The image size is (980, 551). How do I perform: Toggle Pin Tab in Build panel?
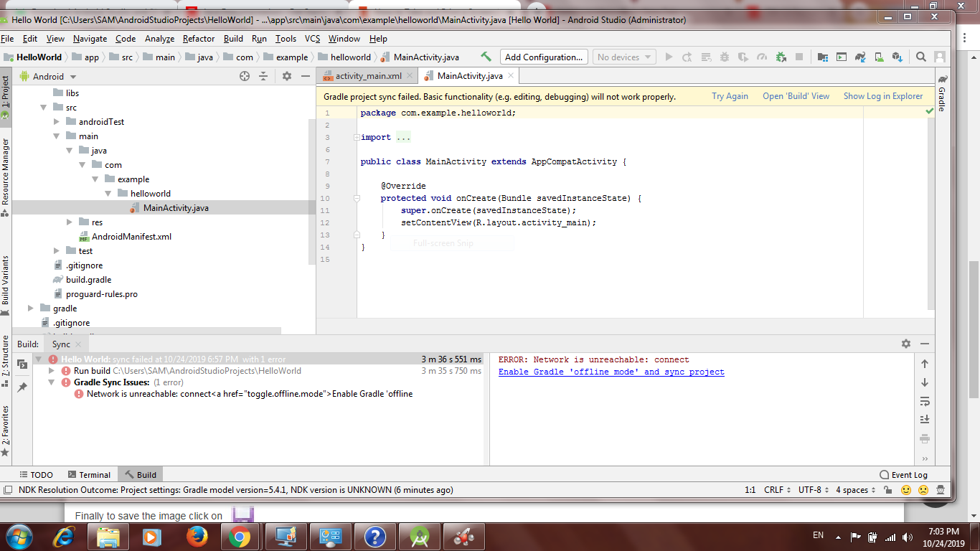pos(22,387)
